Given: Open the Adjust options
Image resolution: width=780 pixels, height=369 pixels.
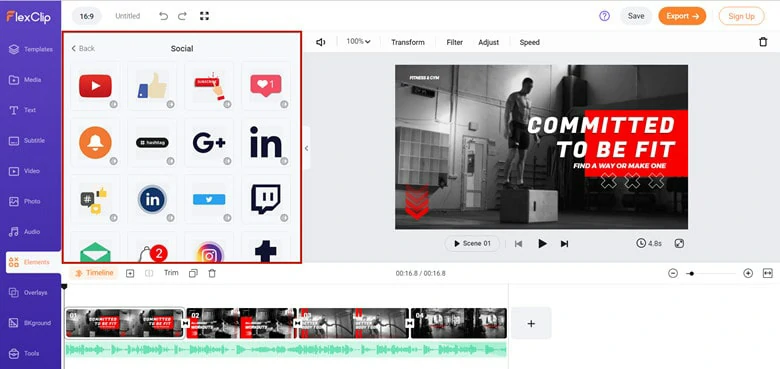Looking at the screenshot, I should [x=488, y=42].
